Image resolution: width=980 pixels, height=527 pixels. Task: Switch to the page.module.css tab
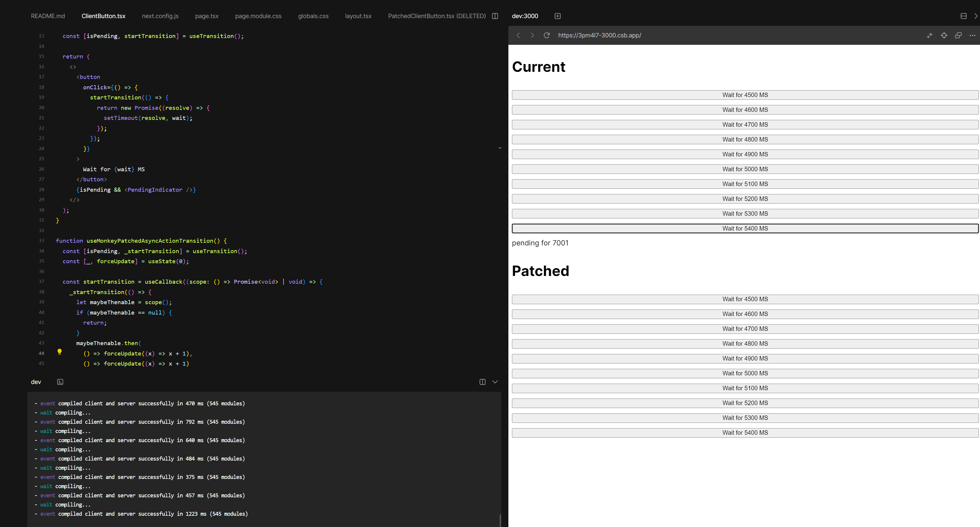258,16
